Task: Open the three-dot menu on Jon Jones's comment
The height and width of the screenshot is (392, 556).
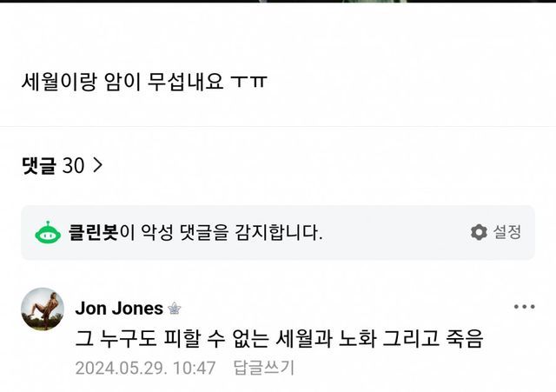Action: tap(524, 307)
